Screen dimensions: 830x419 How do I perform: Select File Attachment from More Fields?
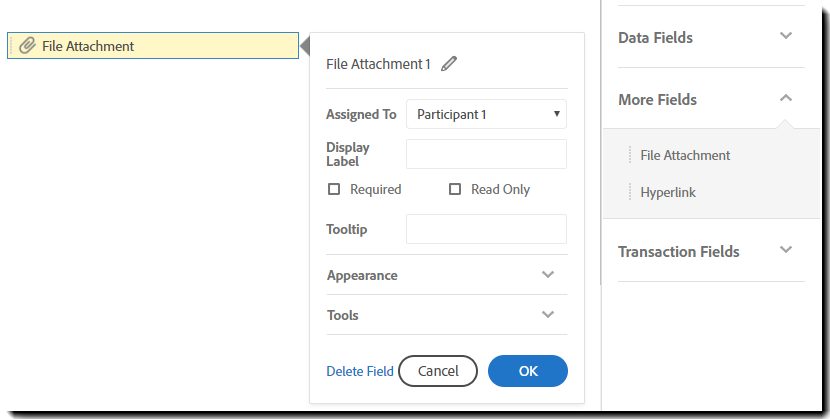click(x=685, y=155)
